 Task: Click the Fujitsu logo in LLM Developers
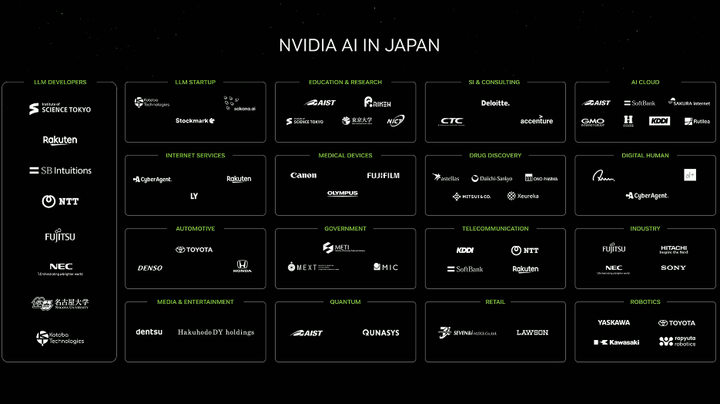click(60, 236)
